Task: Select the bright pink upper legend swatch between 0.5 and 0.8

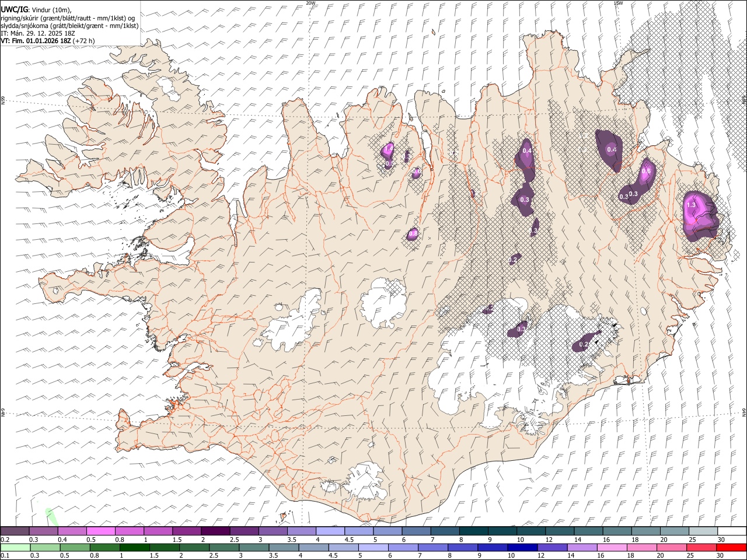Action: click(101, 531)
